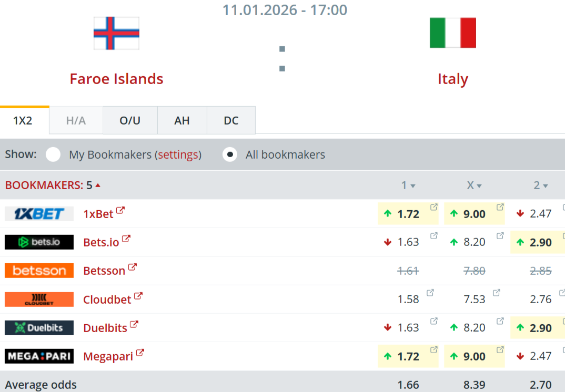
Task: Click the Bets.io bookmaker logo
Action: click(x=39, y=242)
